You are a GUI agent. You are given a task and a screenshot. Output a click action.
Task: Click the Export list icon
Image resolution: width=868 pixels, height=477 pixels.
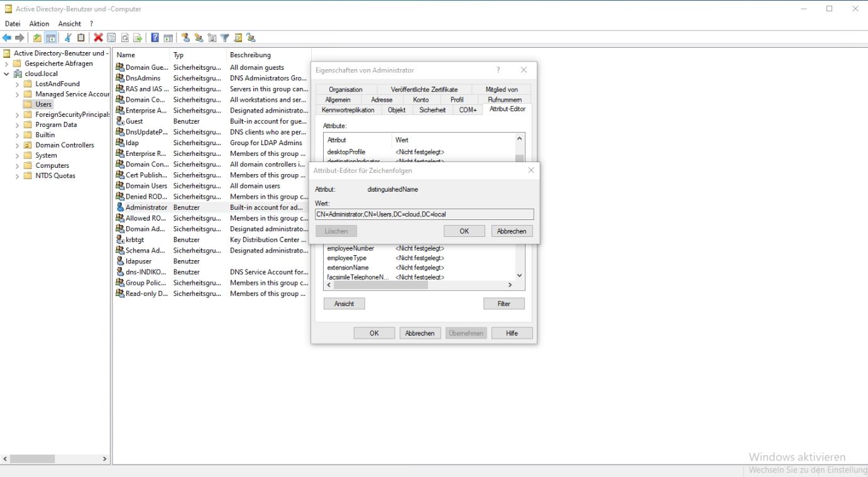138,38
